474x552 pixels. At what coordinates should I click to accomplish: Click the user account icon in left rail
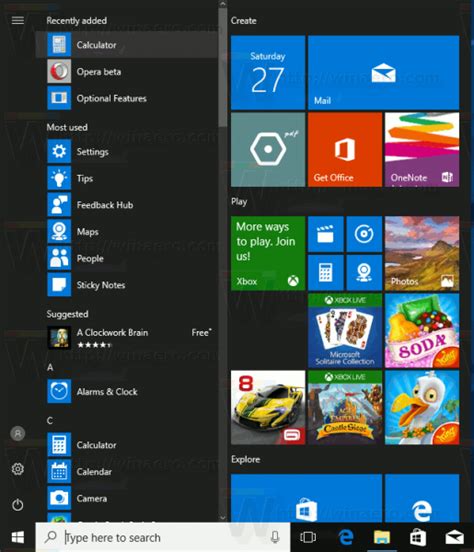(x=18, y=433)
